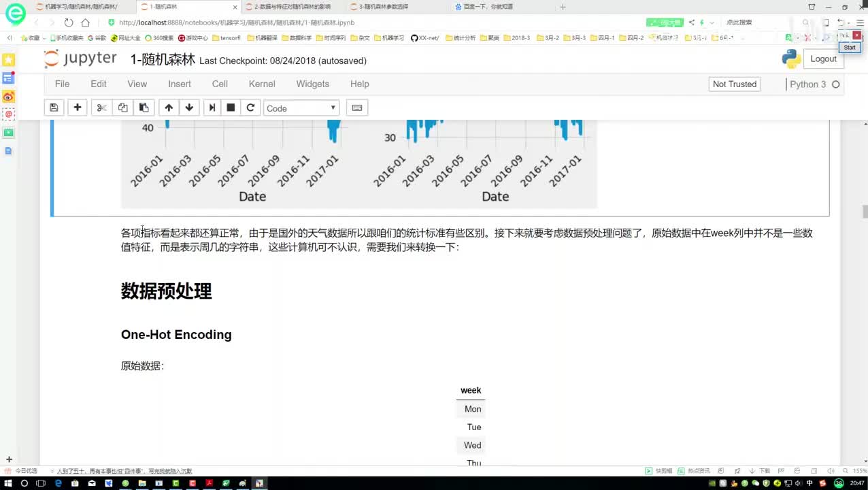Open the Widgets menu

coord(313,84)
